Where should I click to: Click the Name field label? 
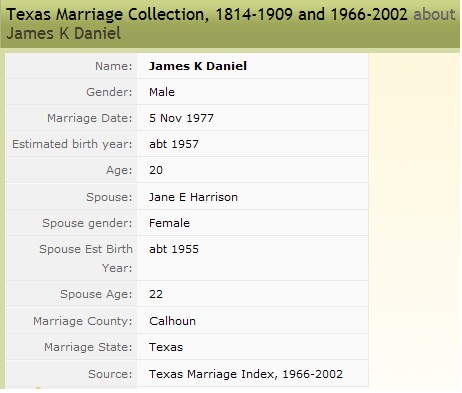click(114, 66)
